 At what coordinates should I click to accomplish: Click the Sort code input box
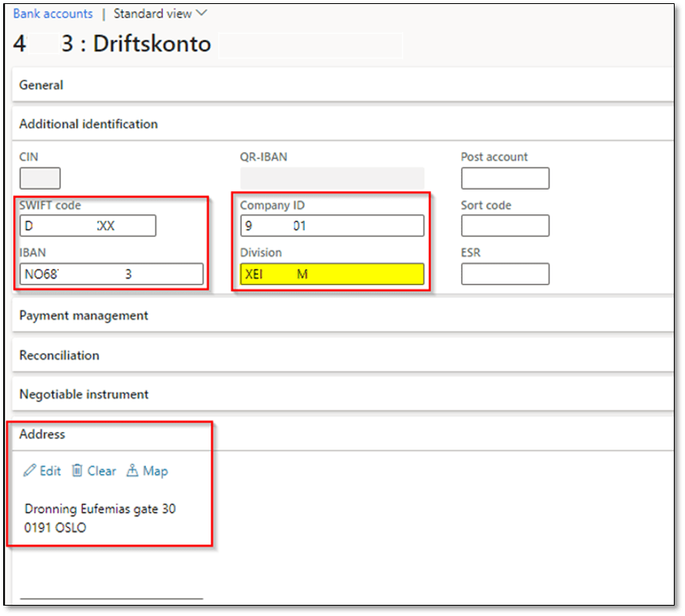[505, 226]
